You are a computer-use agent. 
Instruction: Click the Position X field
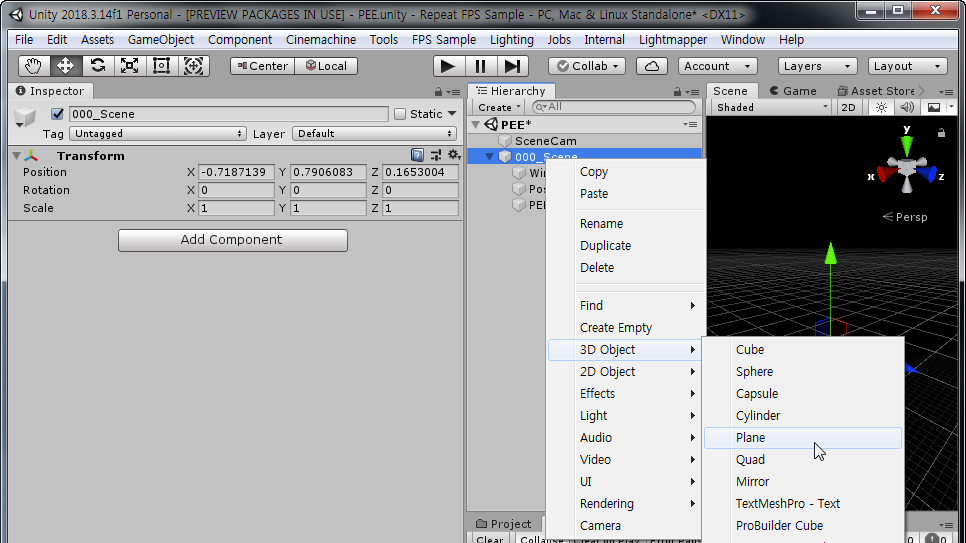coord(236,173)
